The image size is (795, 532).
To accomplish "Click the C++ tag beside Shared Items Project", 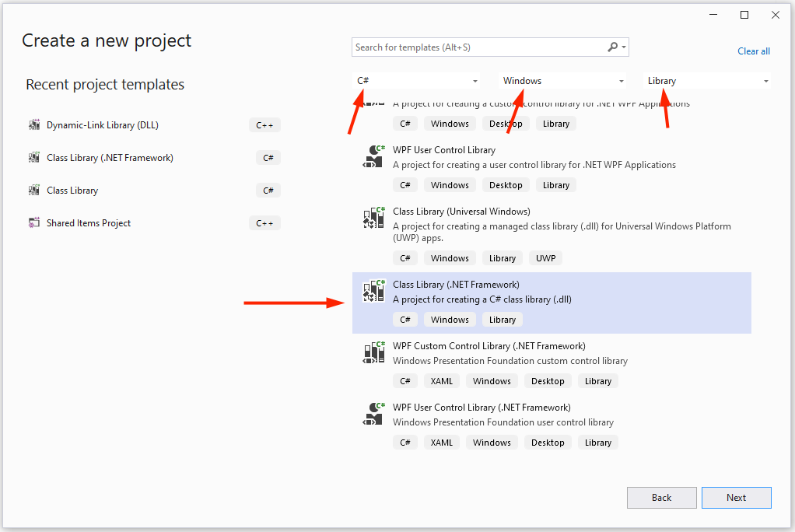I will pyautogui.click(x=264, y=223).
